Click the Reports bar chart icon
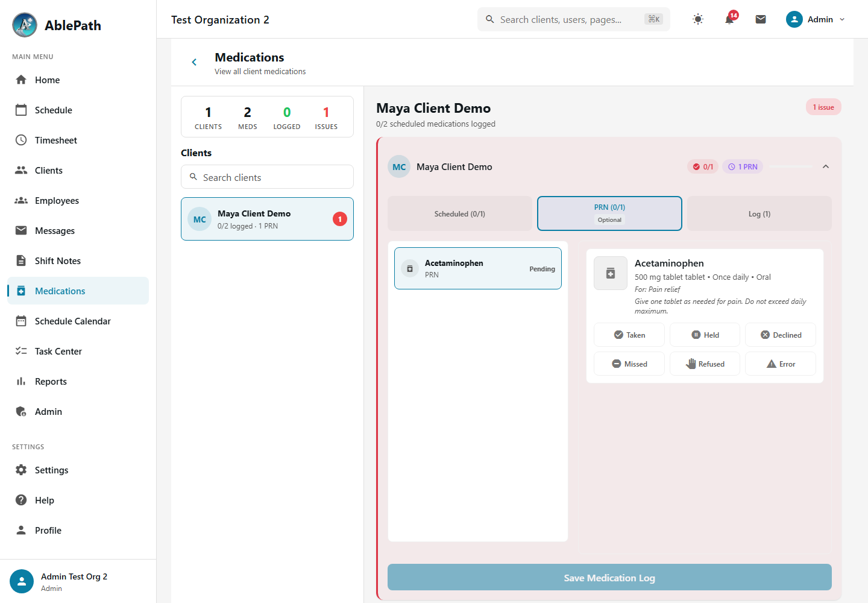 21,381
